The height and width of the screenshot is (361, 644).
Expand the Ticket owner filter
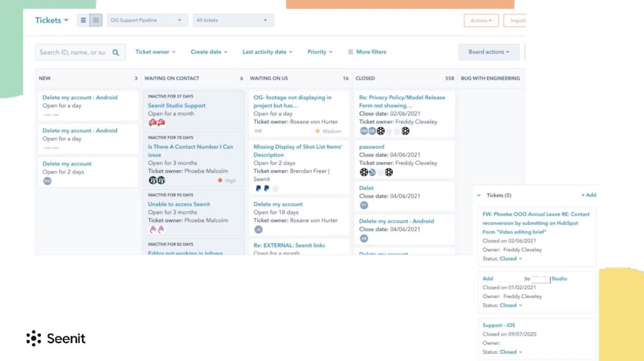pyautogui.click(x=155, y=52)
